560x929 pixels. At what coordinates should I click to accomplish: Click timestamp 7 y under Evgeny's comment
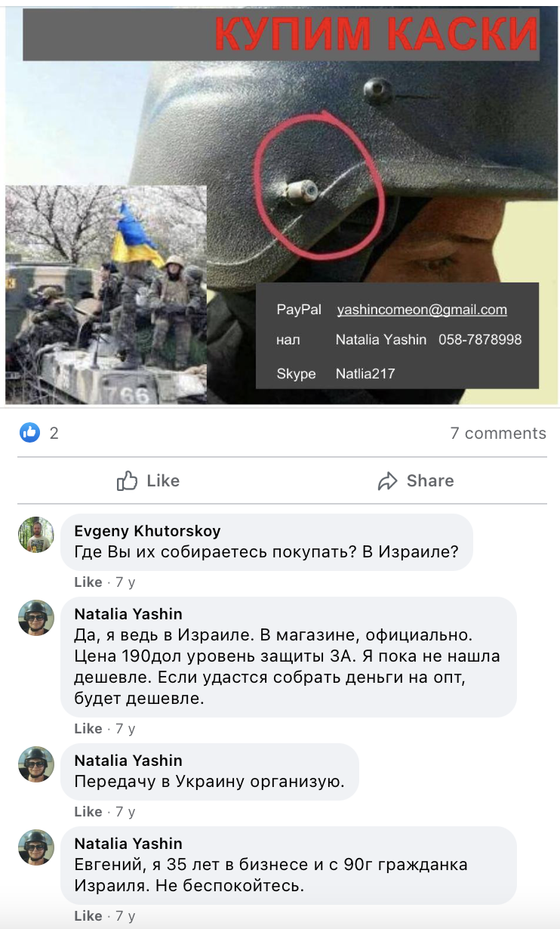point(125,582)
